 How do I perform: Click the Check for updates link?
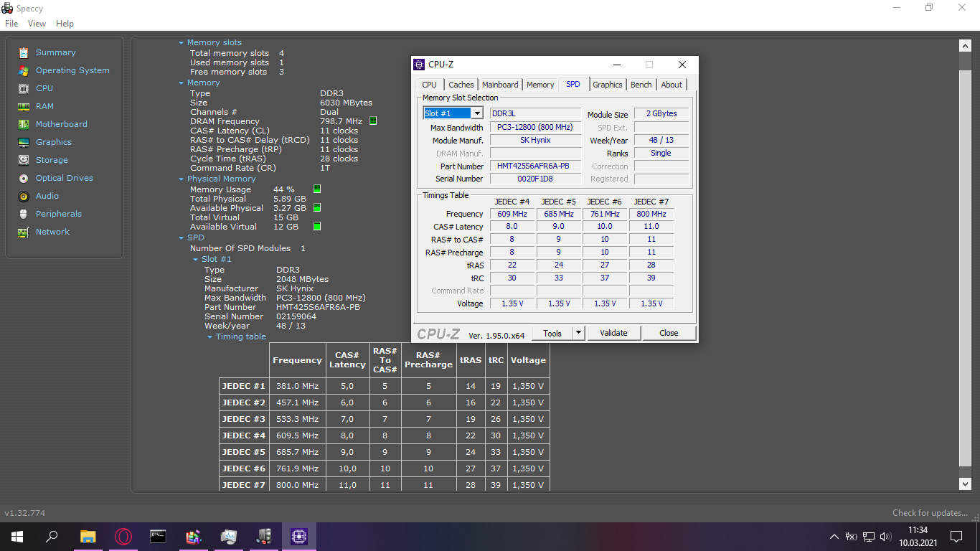[930, 513]
